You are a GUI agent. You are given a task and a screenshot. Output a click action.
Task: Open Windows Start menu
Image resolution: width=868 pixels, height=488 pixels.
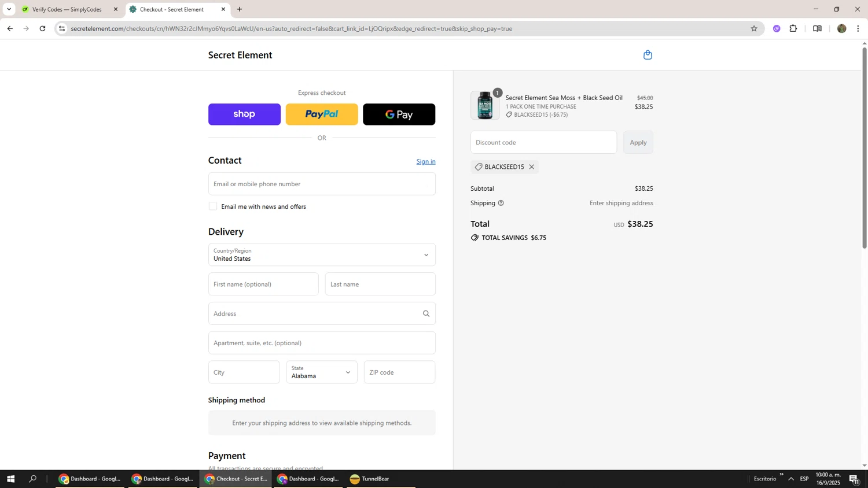pyautogui.click(x=10, y=479)
